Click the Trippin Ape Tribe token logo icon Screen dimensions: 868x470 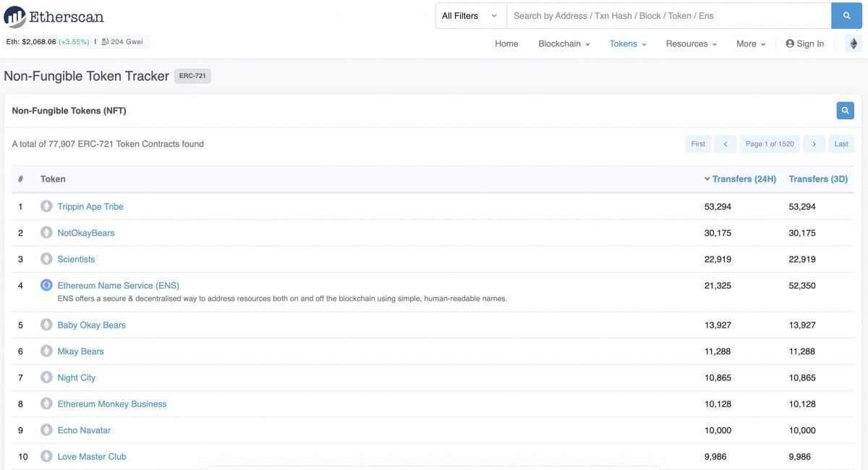[46, 206]
